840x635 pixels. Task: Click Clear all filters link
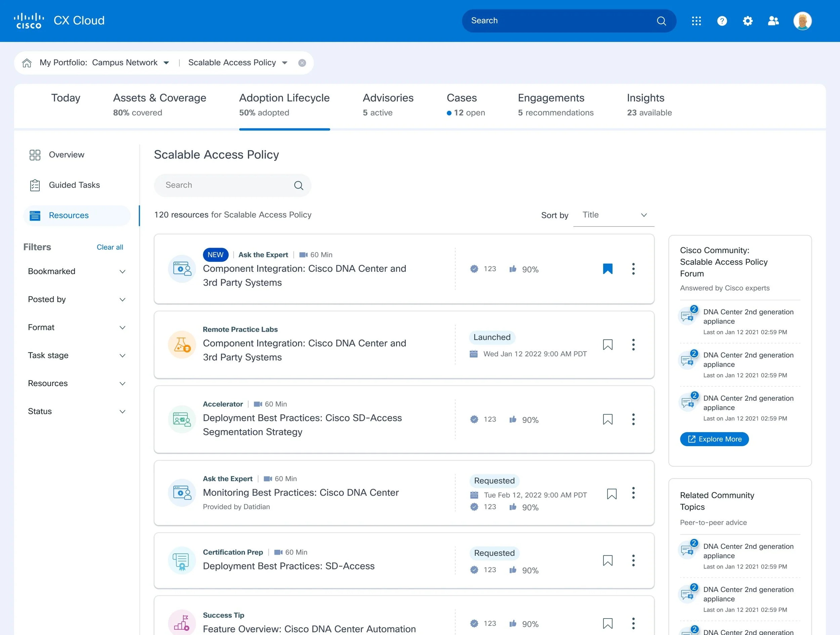pyautogui.click(x=110, y=247)
